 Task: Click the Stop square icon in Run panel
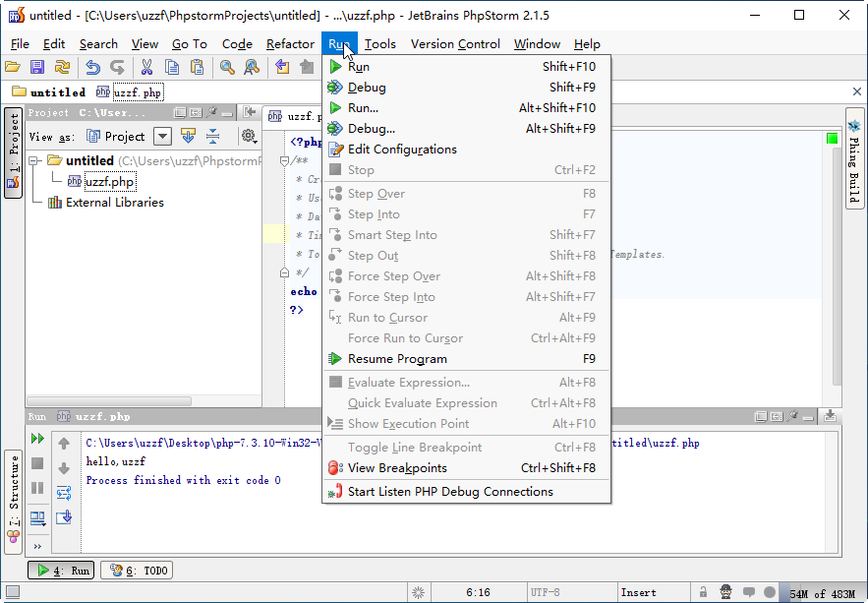pyautogui.click(x=37, y=463)
